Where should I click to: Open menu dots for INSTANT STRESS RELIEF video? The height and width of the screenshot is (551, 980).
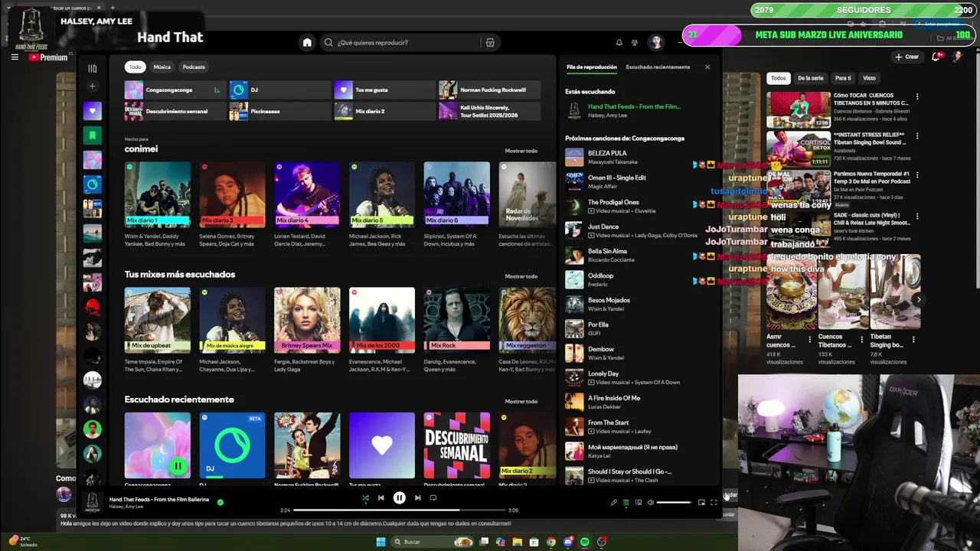coord(917,137)
